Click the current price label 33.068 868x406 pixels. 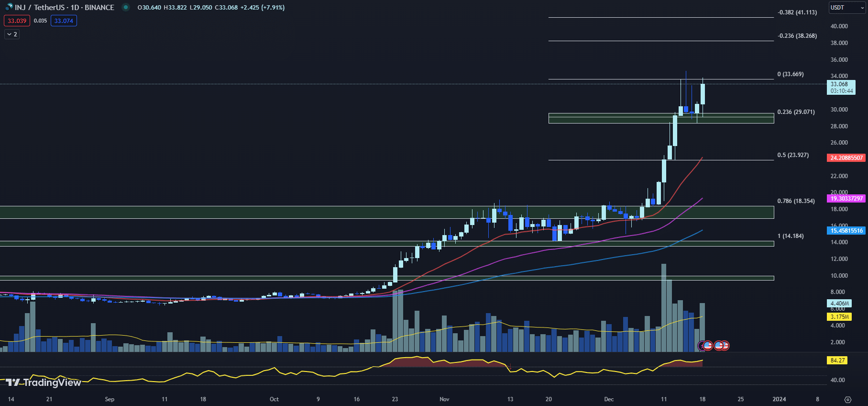(x=840, y=85)
